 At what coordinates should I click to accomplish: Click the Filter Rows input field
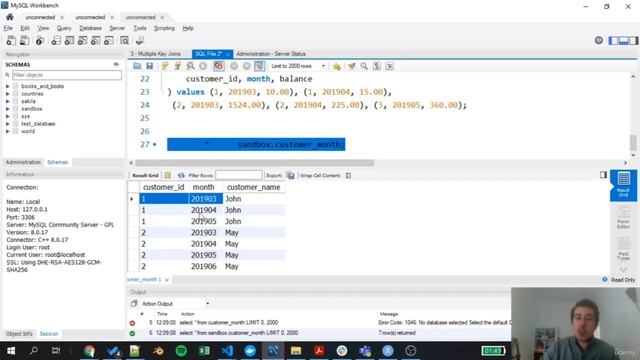click(239, 176)
